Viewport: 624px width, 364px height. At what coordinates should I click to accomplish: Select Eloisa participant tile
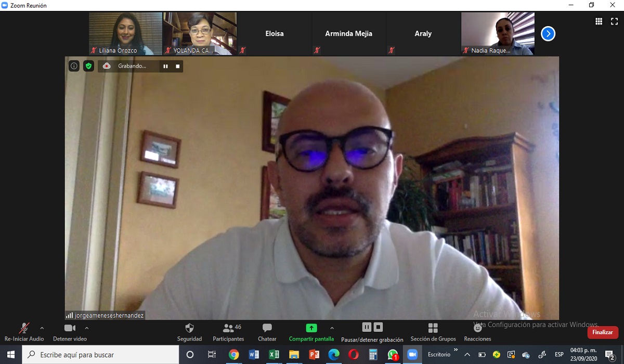click(275, 34)
